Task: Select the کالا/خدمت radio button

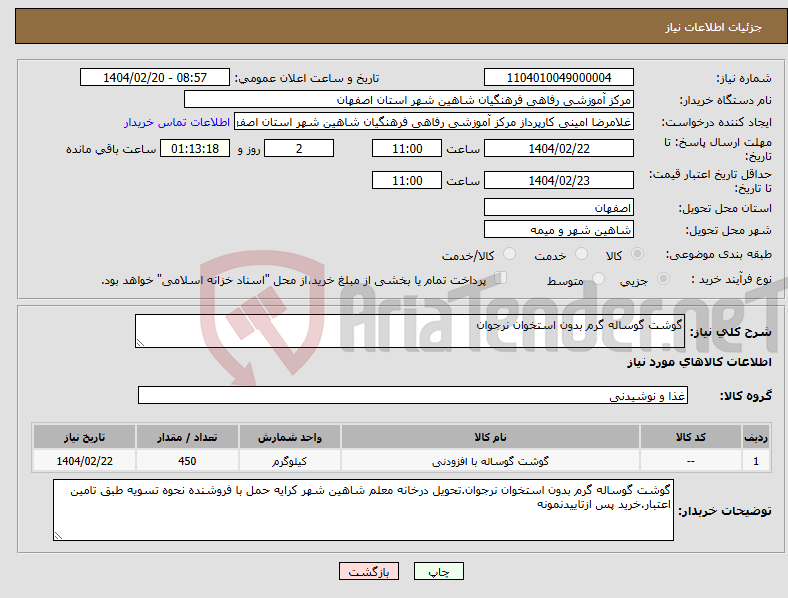Action: point(509,254)
